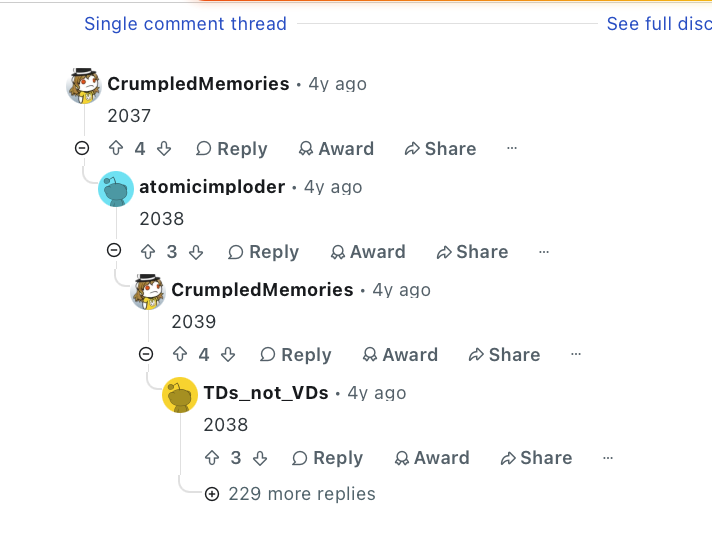Upvote TDs_not_VDs' 2038 comment
This screenshot has height=548, width=712.
coord(212,458)
